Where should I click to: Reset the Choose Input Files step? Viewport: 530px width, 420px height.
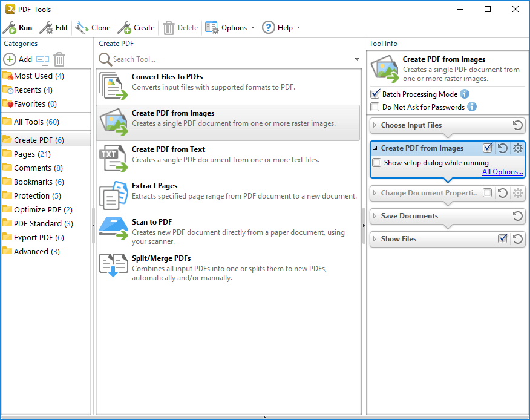point(517,125)
